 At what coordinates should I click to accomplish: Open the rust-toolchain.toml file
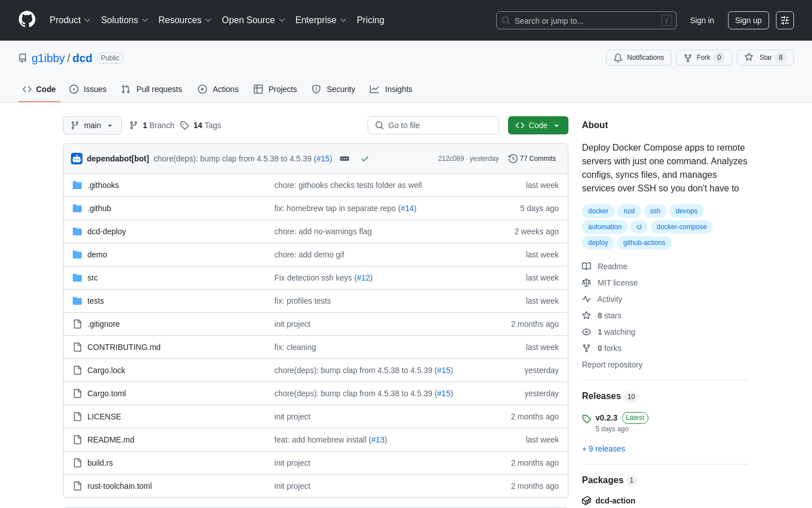click(x=120, y=486)
